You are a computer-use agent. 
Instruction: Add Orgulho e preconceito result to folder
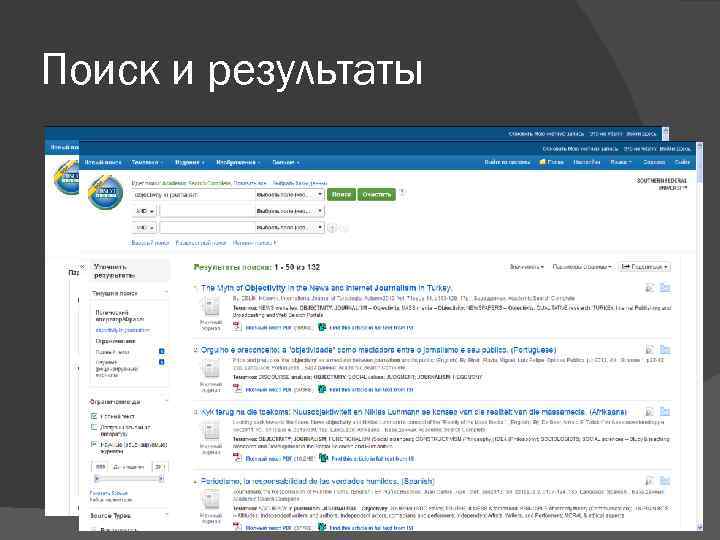pyautogui.click(x=665, y=350)
